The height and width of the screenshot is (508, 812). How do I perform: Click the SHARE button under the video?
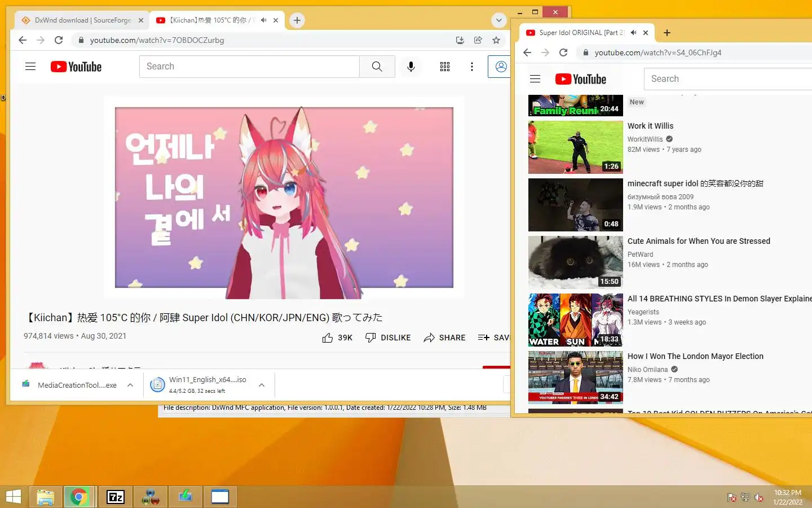(444, 338)
